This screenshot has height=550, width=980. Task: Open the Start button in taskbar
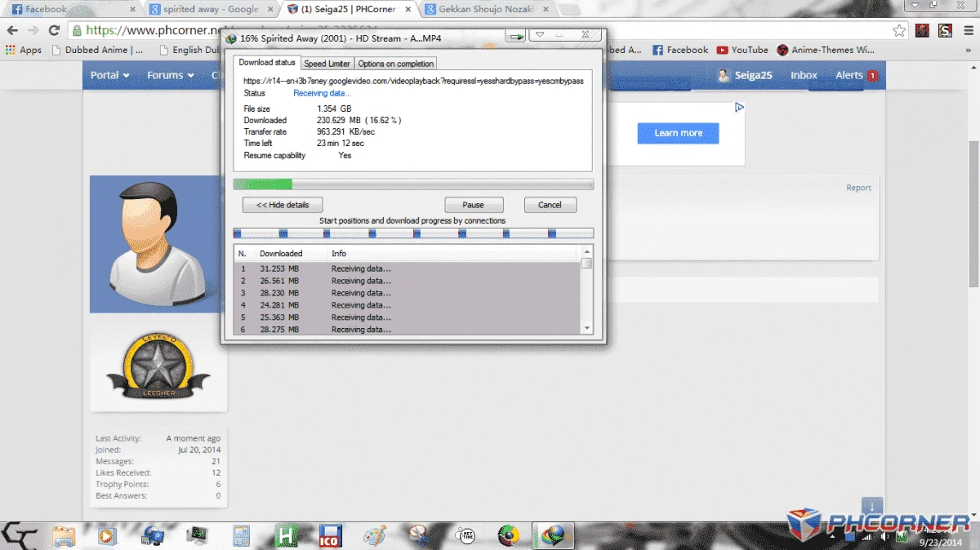[19, 535]
